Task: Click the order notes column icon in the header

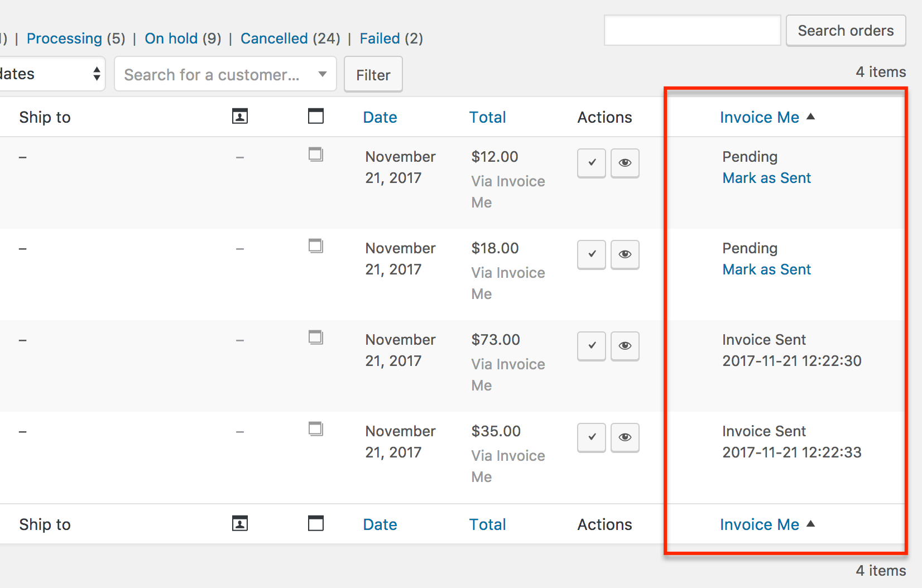Action: (x=316, y=117)
